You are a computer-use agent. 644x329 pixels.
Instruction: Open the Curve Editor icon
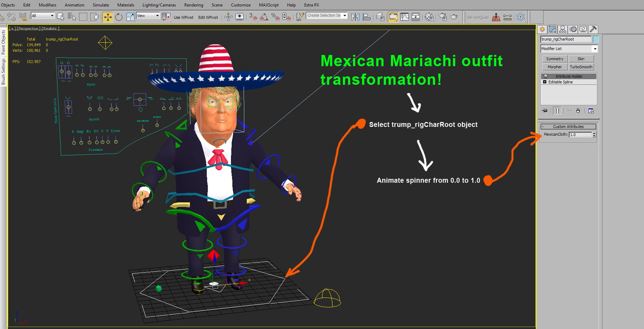405,17
